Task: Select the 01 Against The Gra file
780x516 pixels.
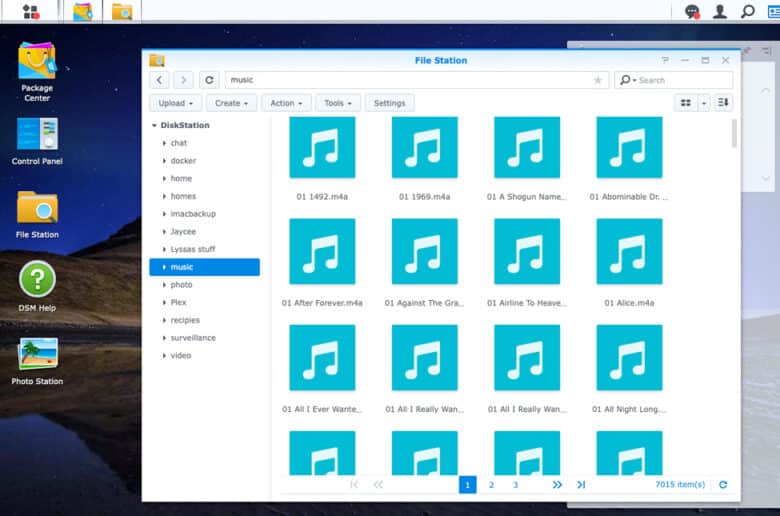Action: click(425, 263)
